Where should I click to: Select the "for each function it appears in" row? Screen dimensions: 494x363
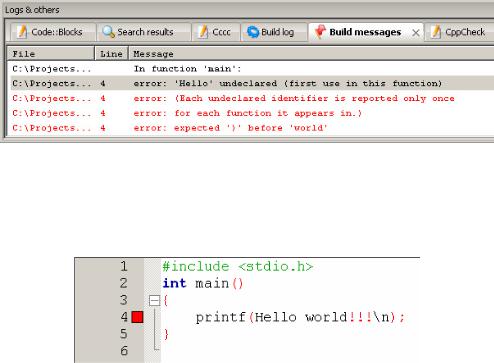pos(252,113)
